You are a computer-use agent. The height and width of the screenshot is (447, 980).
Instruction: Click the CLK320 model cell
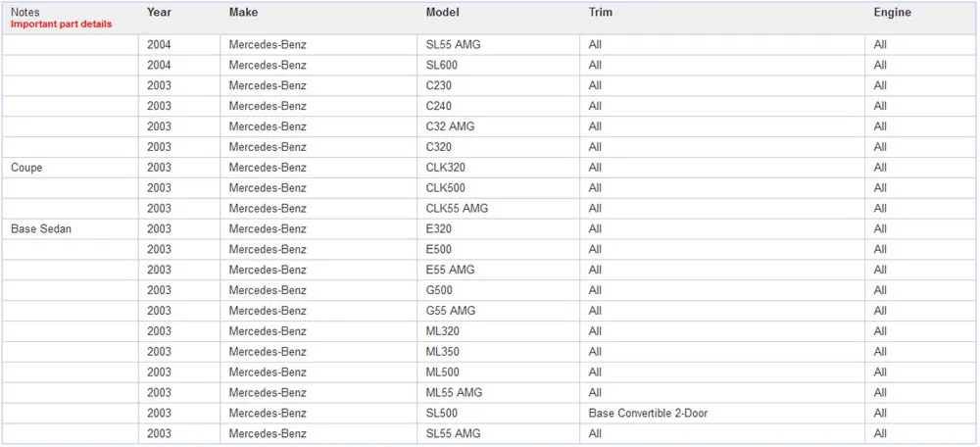[x=446, y=168]
